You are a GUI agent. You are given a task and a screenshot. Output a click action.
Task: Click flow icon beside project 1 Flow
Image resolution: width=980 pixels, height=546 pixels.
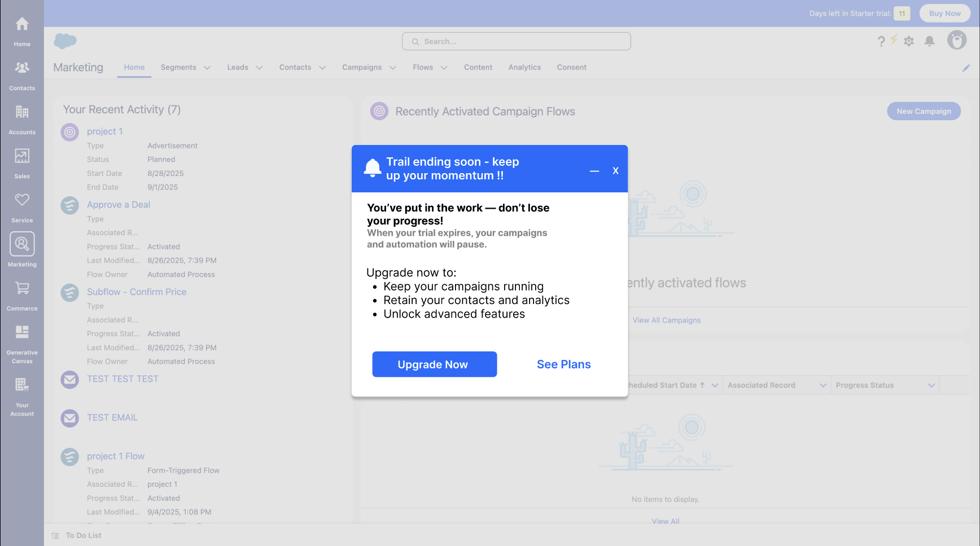pyautogui.click(x=69, y=457)
